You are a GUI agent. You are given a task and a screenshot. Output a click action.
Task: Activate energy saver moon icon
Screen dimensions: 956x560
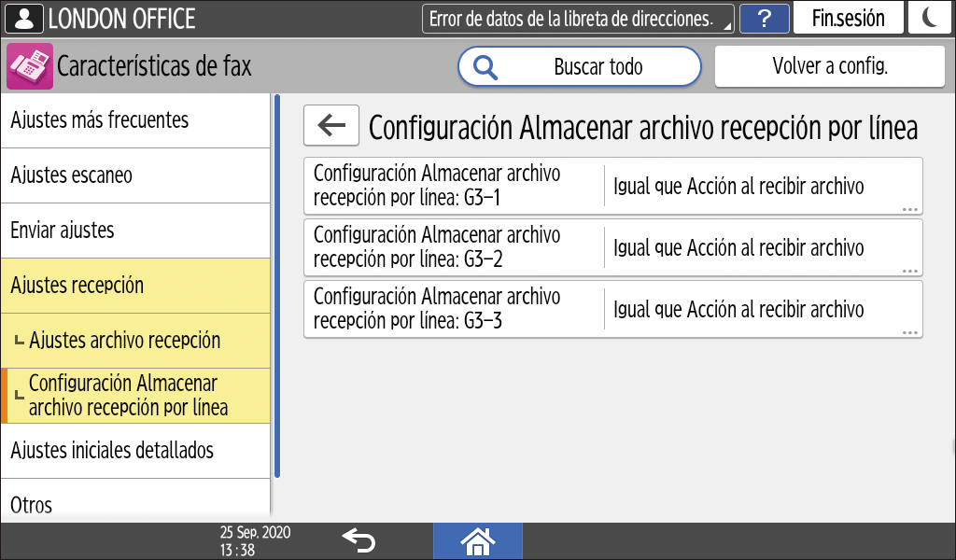tap(929, 19)
